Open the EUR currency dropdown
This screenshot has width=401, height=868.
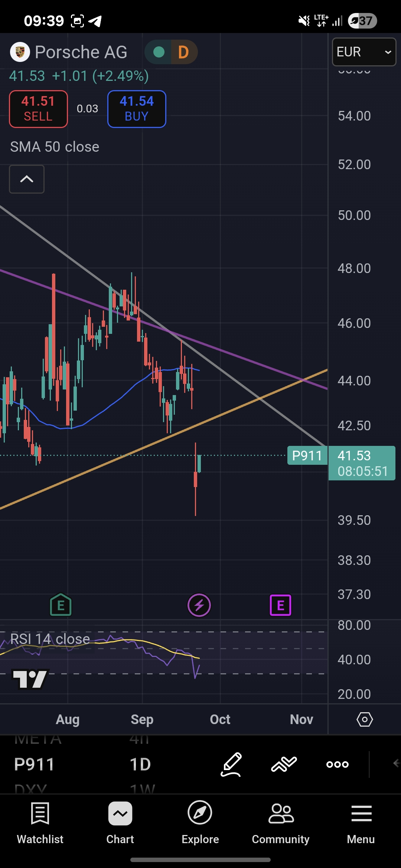pos(364,52)
